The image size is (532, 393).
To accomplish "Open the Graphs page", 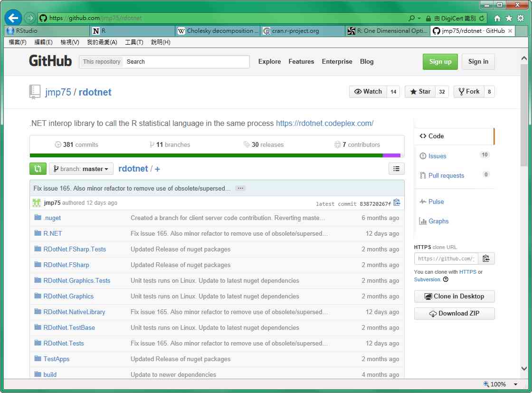I will (438, 221).
